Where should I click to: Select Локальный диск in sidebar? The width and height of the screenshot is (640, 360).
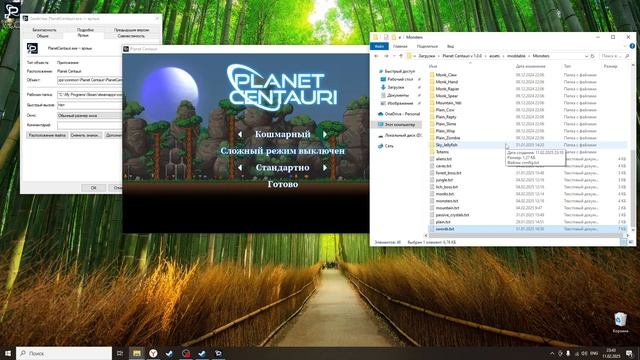[400, 135]
